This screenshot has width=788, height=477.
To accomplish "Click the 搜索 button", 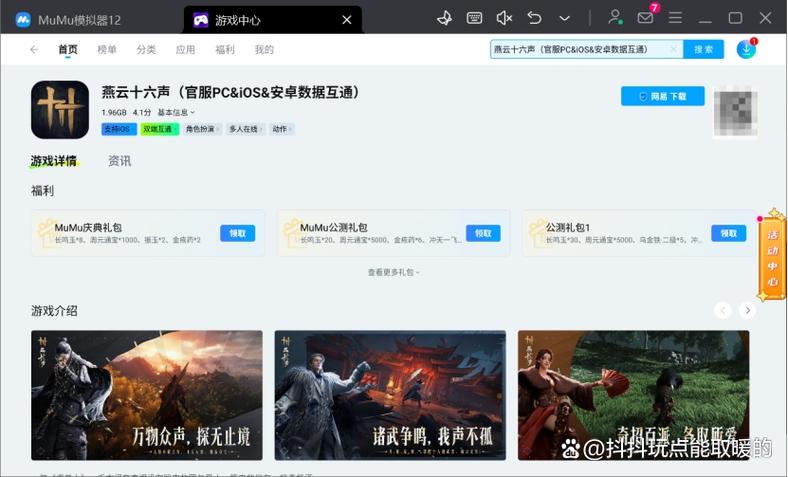I will [704, 49].
